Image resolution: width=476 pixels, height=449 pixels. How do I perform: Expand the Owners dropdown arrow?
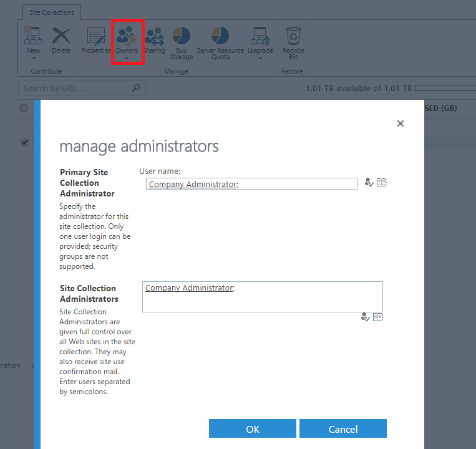pos(126,58)
